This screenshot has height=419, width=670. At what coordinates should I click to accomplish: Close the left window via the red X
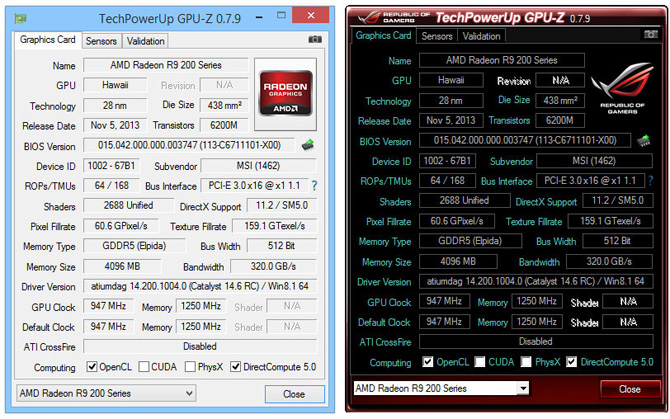point(311,15)
